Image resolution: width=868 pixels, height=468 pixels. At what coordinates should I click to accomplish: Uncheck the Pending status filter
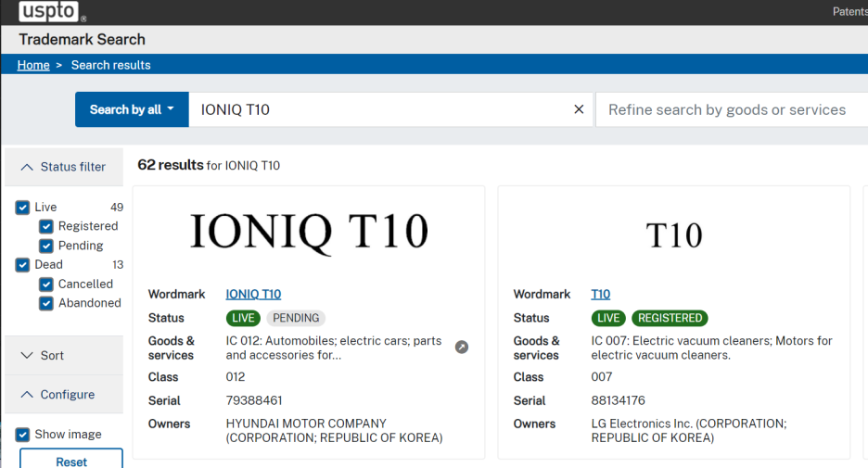pos(46,246)
